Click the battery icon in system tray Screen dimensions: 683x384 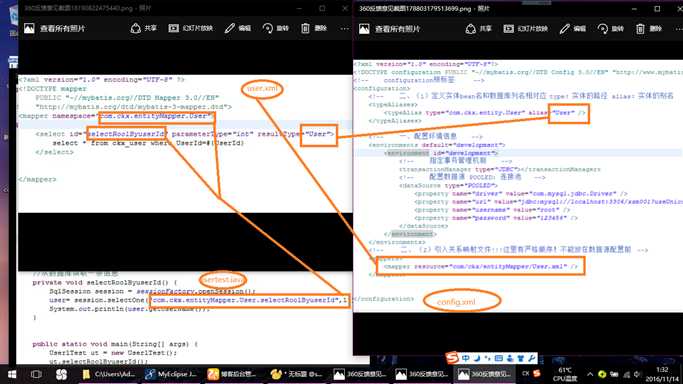(x=614, y=374)
